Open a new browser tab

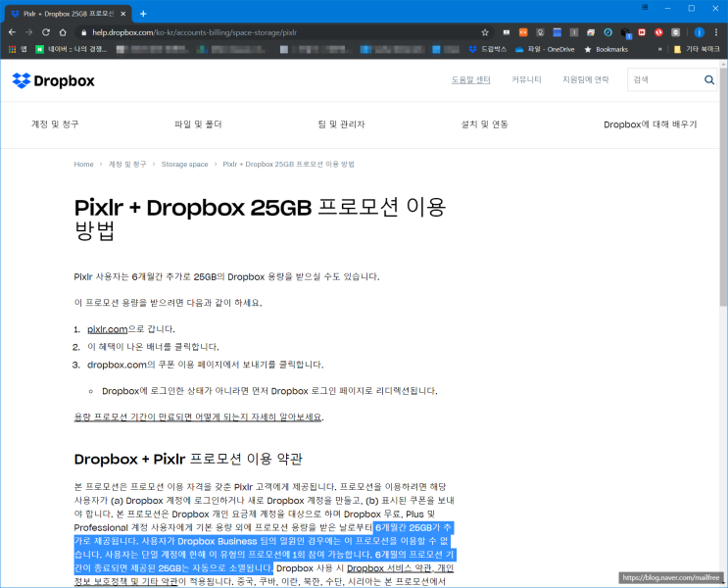143,14
